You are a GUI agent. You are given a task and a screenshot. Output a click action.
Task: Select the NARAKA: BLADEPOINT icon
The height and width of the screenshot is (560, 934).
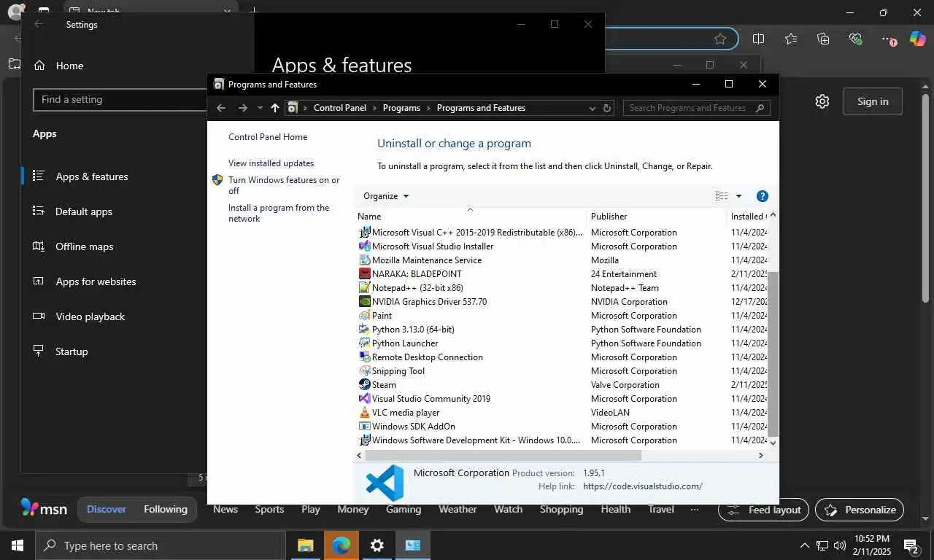pos(365,274)
